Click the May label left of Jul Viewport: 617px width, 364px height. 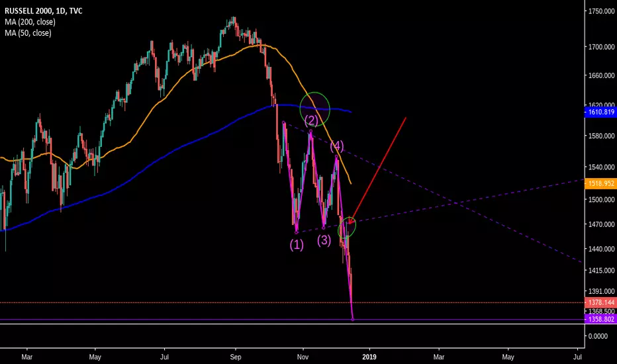95,357
